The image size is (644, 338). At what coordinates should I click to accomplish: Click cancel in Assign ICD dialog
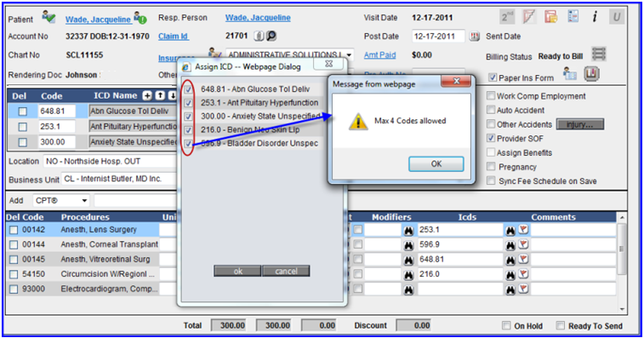point(286,271)
